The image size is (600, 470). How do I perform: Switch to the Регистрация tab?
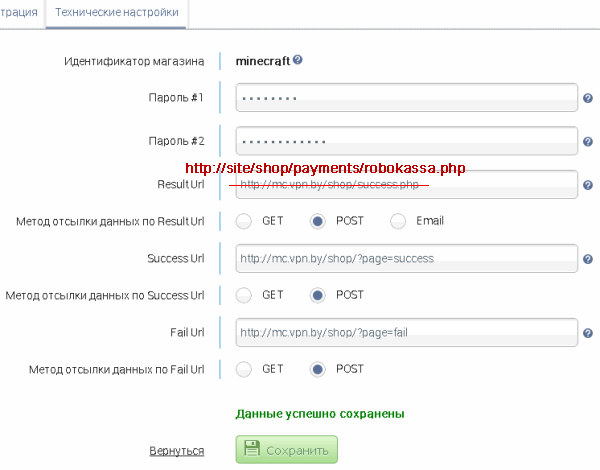(x=19, y=13)
